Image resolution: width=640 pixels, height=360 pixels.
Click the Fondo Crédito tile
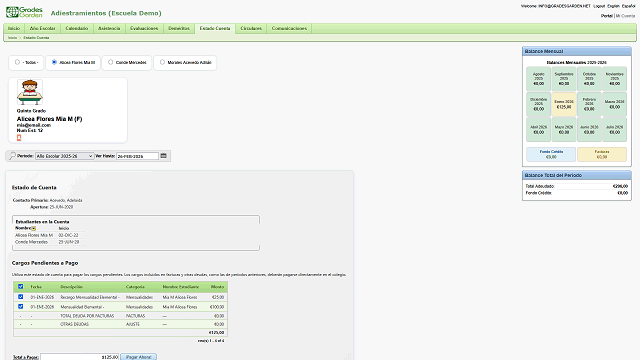[x=551, y=154]
